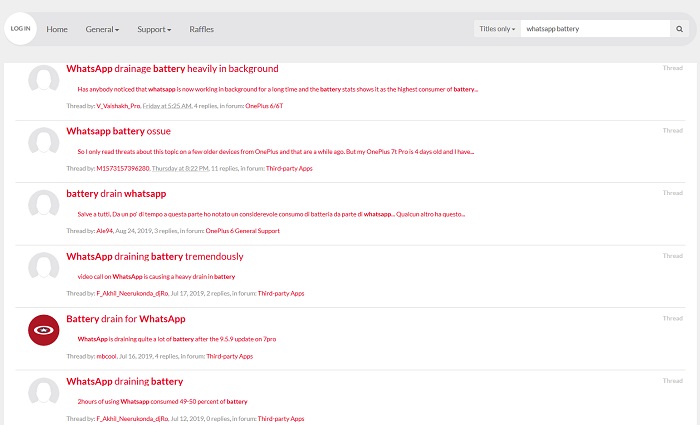This screenshot has height=425, width=700.
Task: Click snippet 'So I only read threats about this topic...'
Action: [276, 152]
